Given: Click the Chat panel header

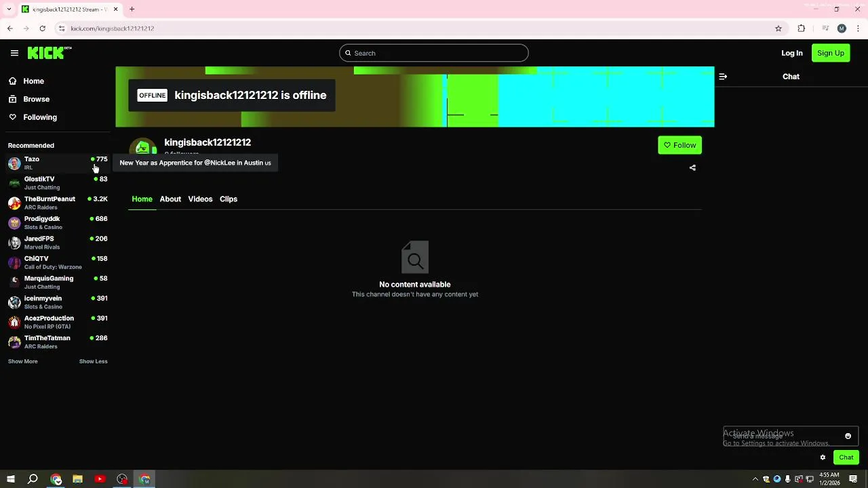Looking at the screenshot, I should pyautogui.click(x=791, y=77).
